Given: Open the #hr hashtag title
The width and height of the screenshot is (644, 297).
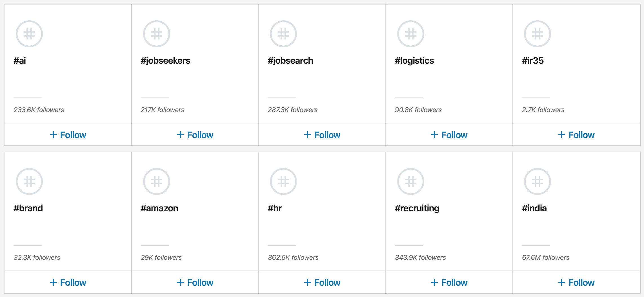Looking at the screenshot, I should [x=275, y=208].
